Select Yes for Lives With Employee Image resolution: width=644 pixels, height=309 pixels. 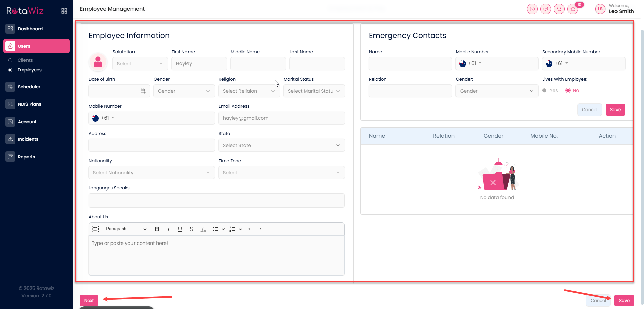545,91
